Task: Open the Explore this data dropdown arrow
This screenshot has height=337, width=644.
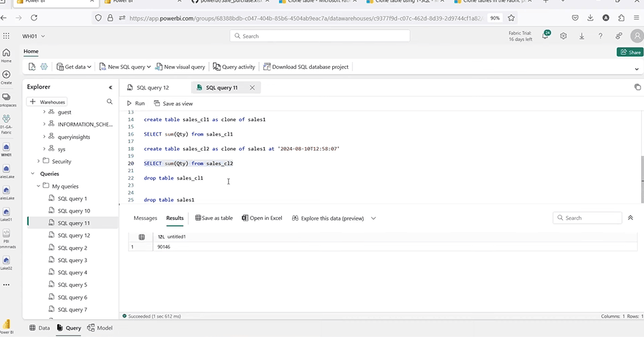Action: (373, 219)
